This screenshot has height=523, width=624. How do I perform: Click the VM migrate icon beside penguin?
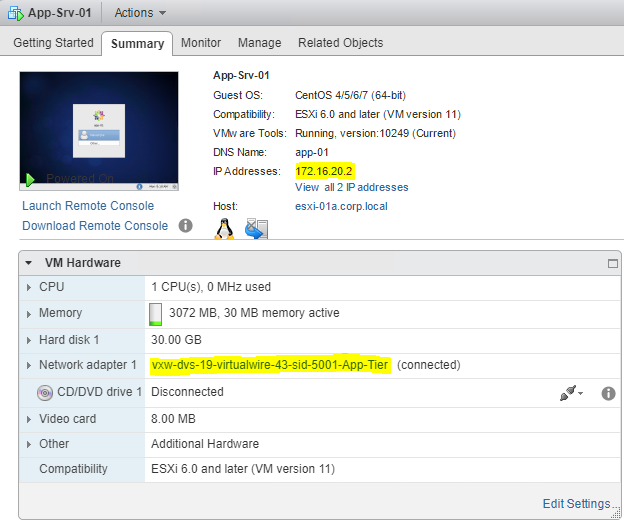point(256,229)
